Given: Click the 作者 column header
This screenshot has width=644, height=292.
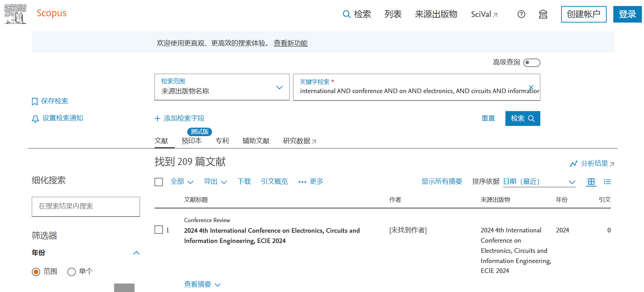Looking at the screenshot, I should pos(395,200).
